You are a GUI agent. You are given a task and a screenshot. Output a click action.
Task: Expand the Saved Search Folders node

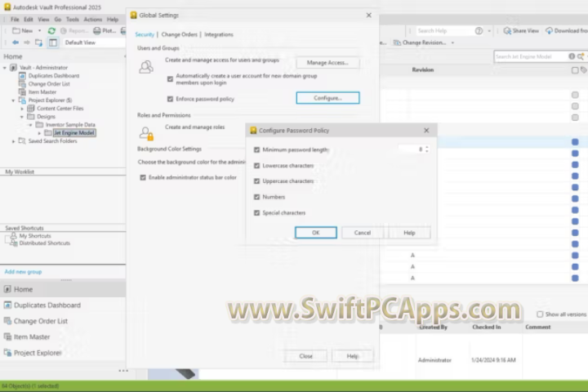[14, 141]
